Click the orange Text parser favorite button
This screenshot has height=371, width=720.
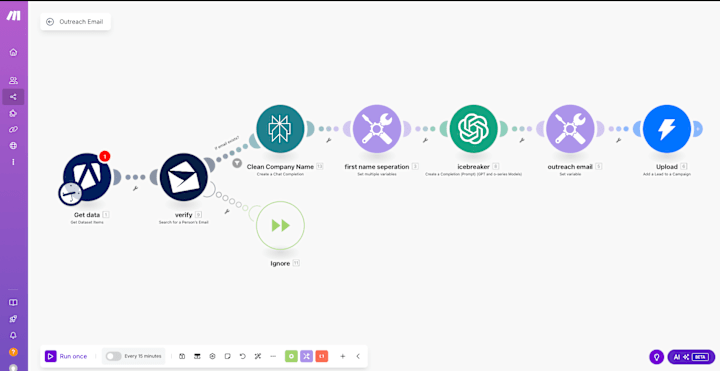tap(322, 356)
